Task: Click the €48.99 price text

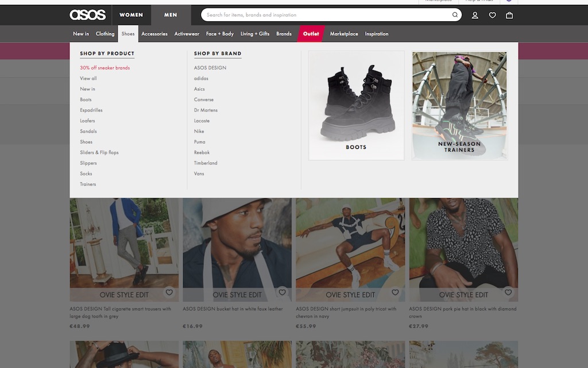Action: (80, 327)
